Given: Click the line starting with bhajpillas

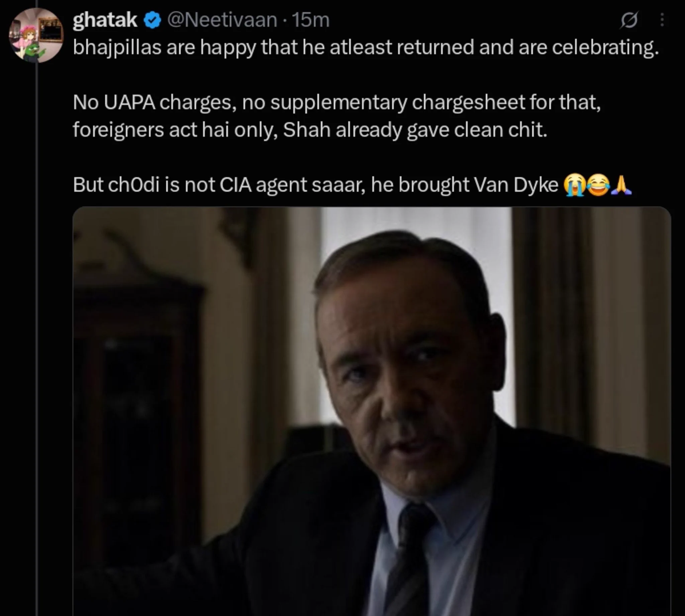Looking at the screenshot, I should pos(366,48).
